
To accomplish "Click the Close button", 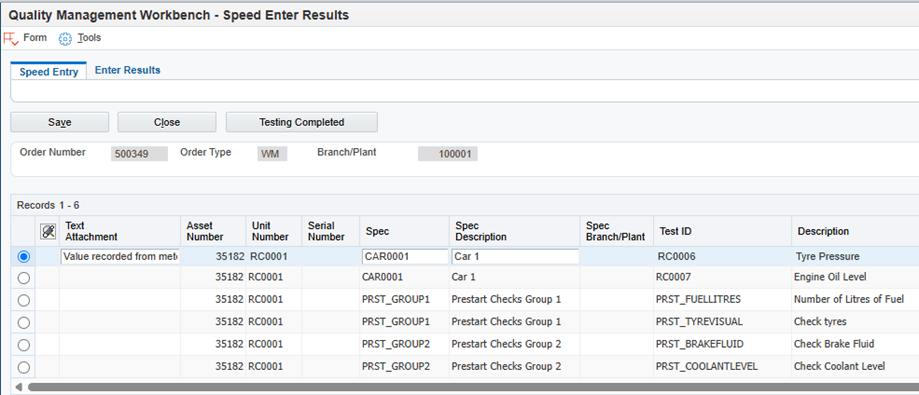I will (167, 122).
